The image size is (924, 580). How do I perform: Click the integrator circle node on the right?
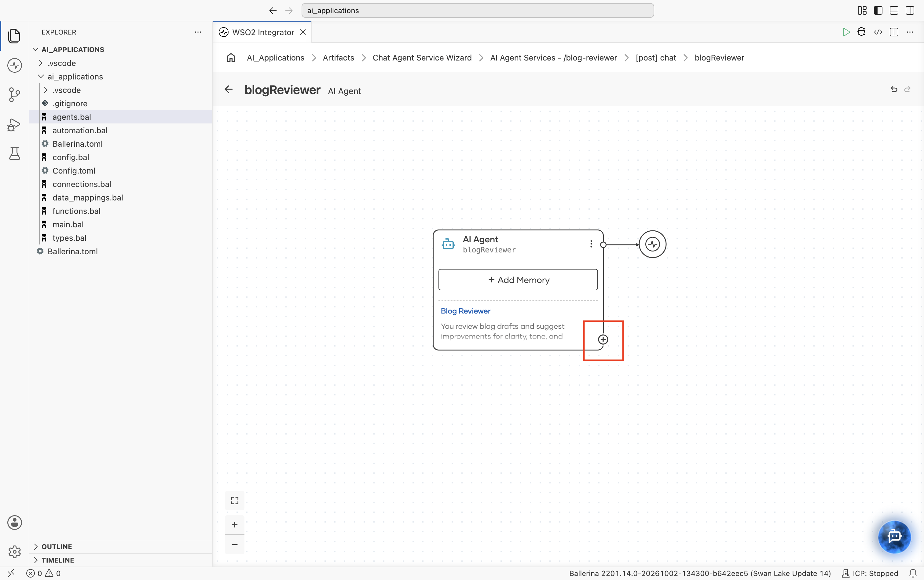pyautogui.click(x=652, y=244)
